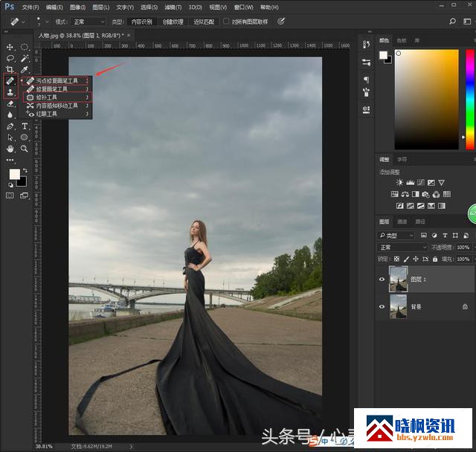Toggle Quick Mask mode
The width and height of the screenshot is (476, 452).
[x=10, y=196]
